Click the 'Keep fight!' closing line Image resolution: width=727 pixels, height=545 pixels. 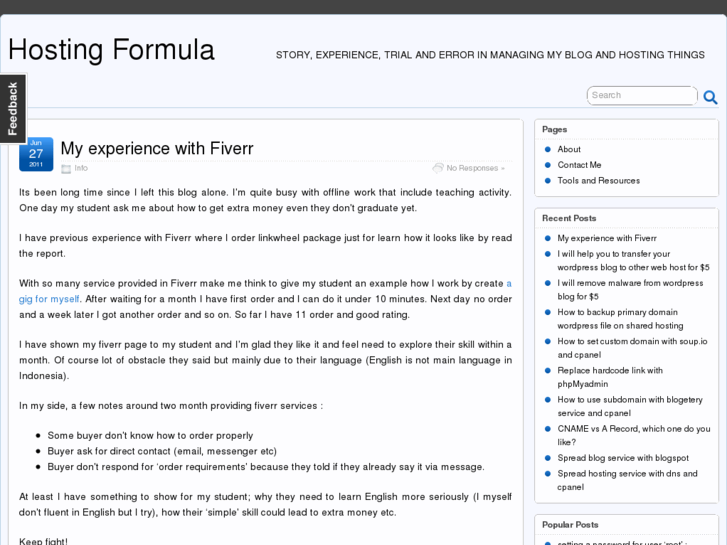(x=43, y=541)
